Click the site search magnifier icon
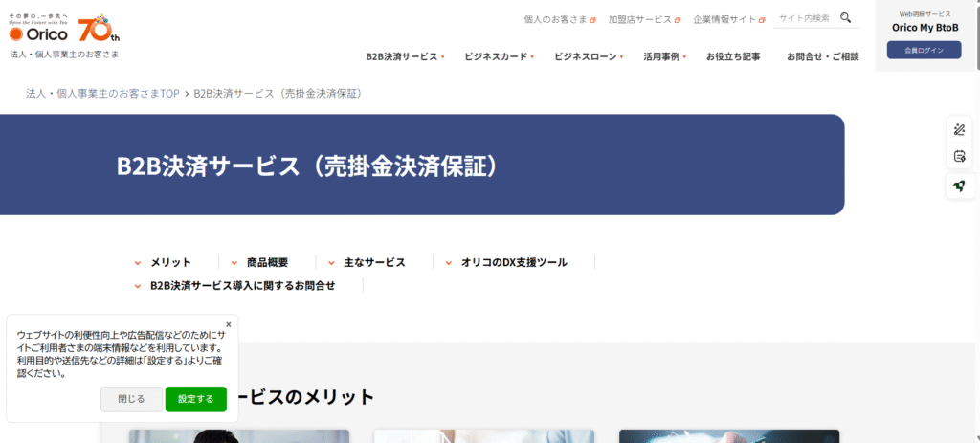 coord(845,17)
